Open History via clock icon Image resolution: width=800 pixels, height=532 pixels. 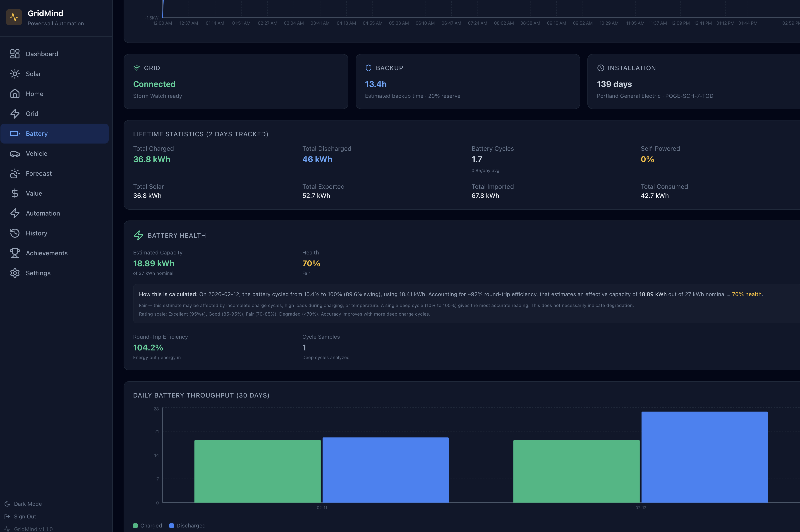(14, 233)
